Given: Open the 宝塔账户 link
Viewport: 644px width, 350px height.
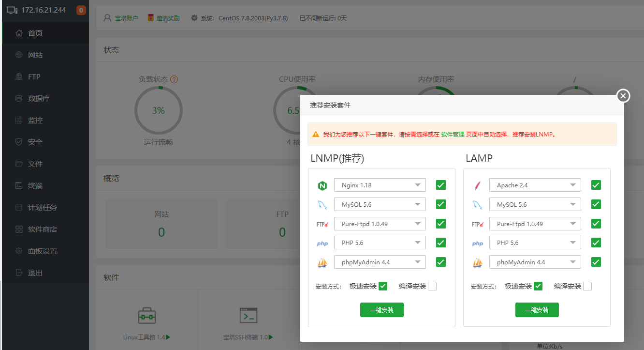Looking at the screenshot, I should coord(126,18).
